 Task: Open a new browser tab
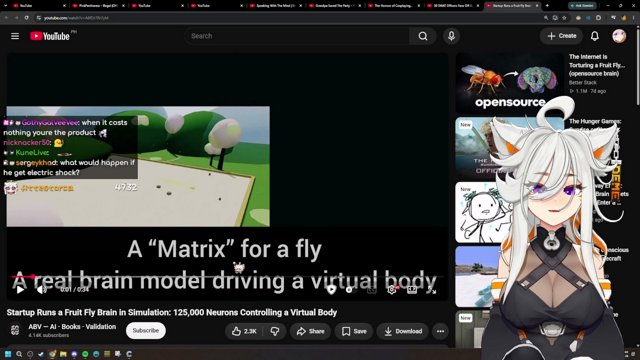pos(547,6)
